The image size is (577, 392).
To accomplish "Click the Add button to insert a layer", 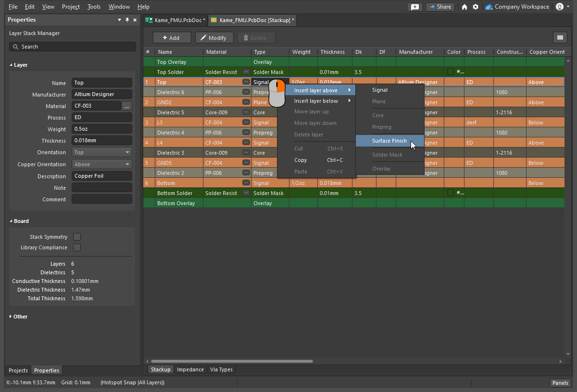I will [172, 37].
